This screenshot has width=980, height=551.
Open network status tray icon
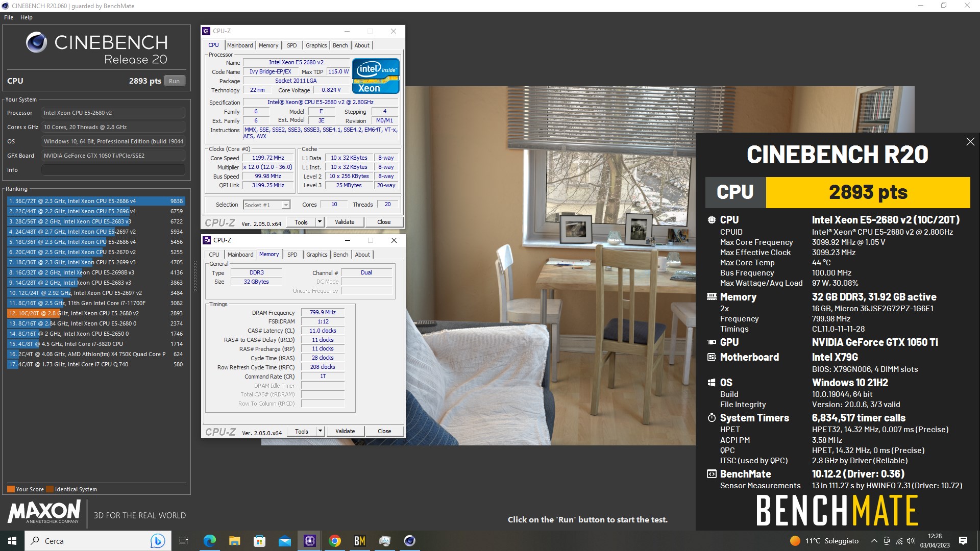(x=899, y=541)
